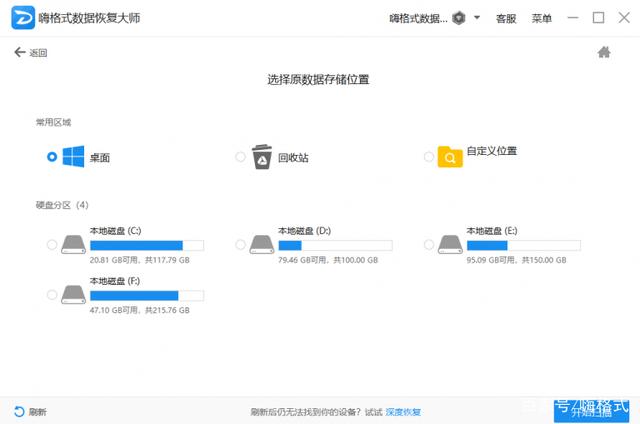Viewport: 640px width, 424px height.
Task: Select the local disk D: radio button
Action: pos(240,244)
